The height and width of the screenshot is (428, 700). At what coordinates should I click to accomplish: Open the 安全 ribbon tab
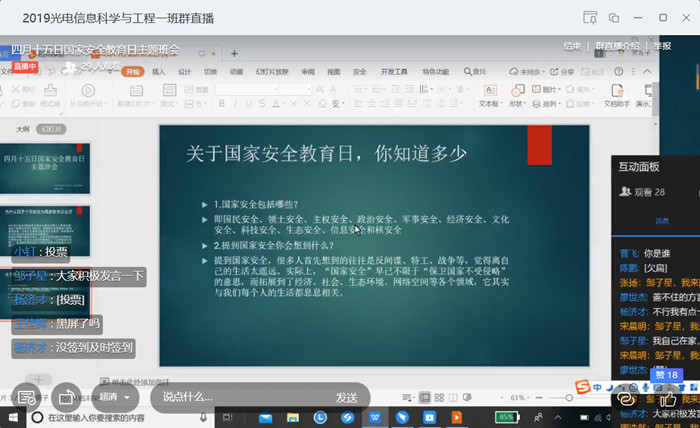point(359,71)
